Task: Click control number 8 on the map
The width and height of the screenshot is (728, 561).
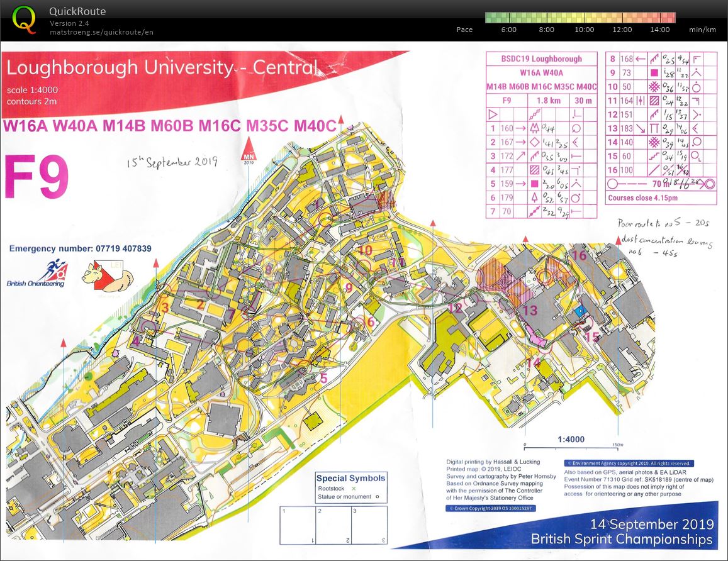Action: pyautogui.click(x=268, y=269)
